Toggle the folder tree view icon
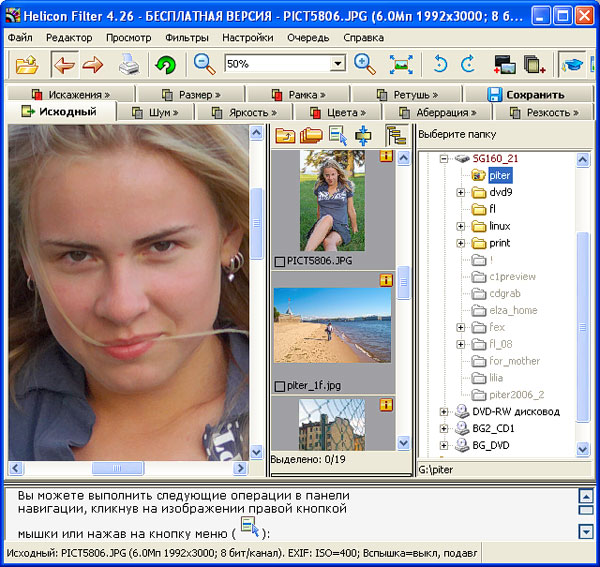 point(396,135)
